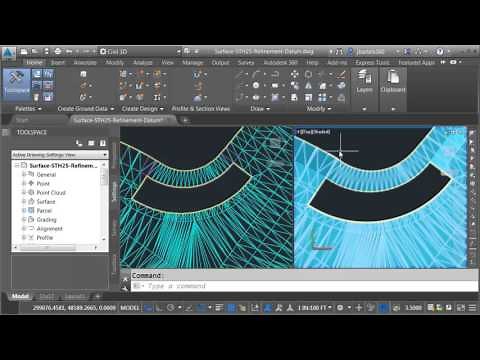Select the Model layout tab
The height and width of the screenshot is (360, 480).
click(x=20, y=296)
